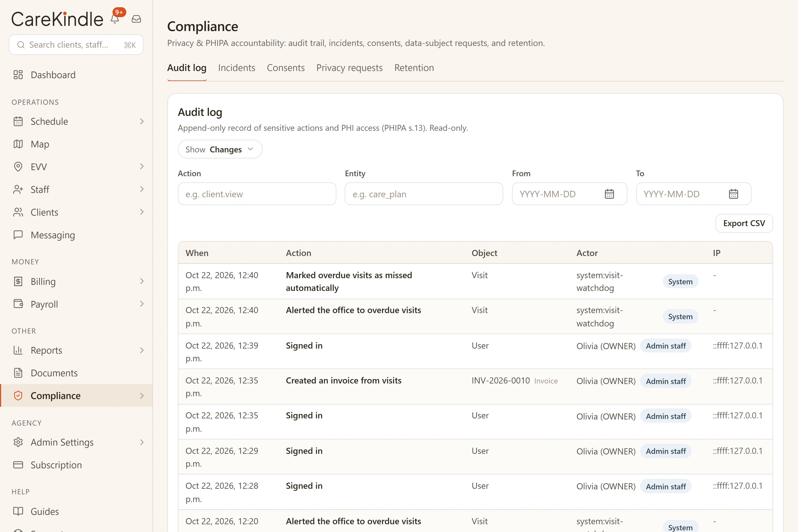Expand the Staff submenu chevron
The image size is (798, 532).
[x=142, y=189]
